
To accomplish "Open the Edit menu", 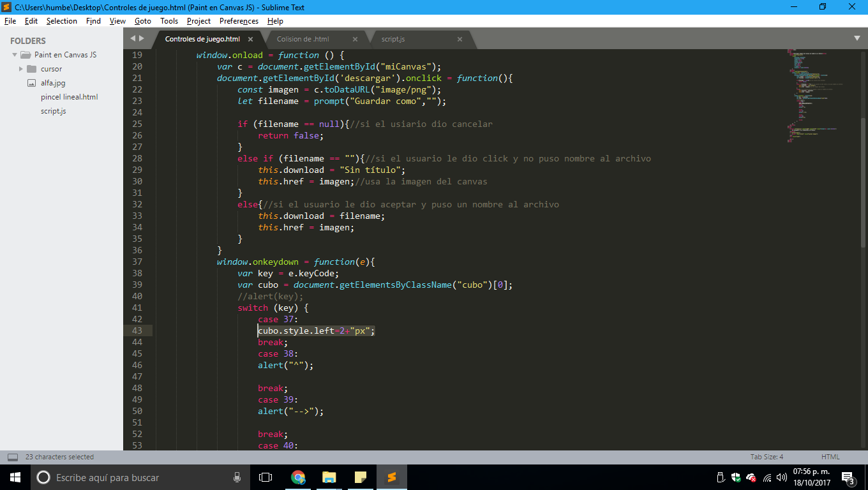I will (31, 21).
